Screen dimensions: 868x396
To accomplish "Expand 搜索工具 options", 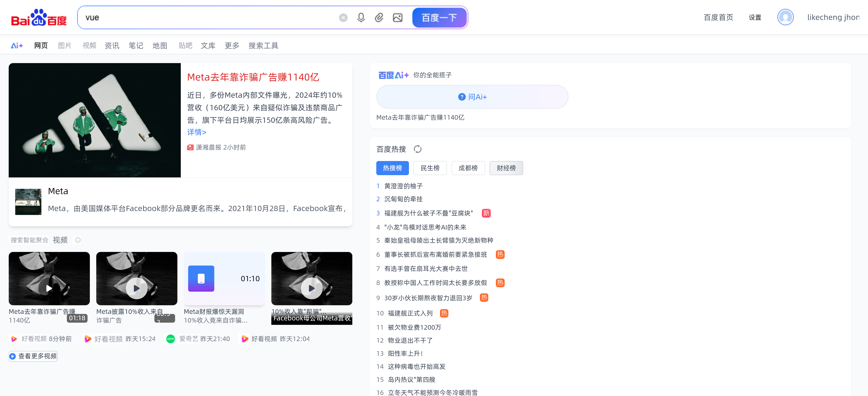I will coord(263,46).
